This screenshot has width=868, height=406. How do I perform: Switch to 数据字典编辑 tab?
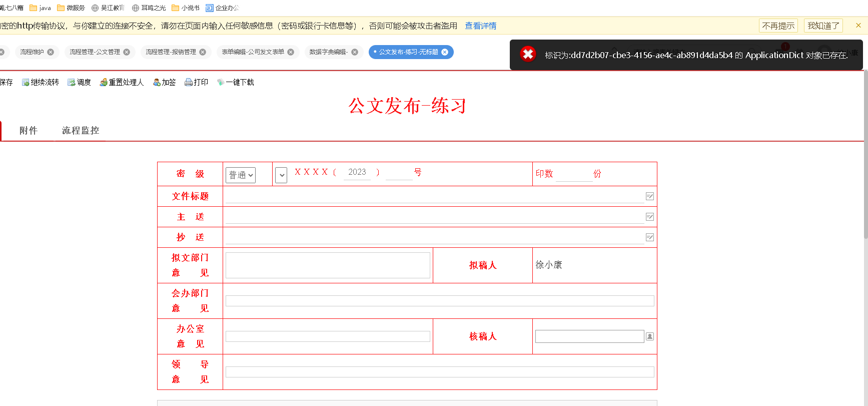point(328,52)
